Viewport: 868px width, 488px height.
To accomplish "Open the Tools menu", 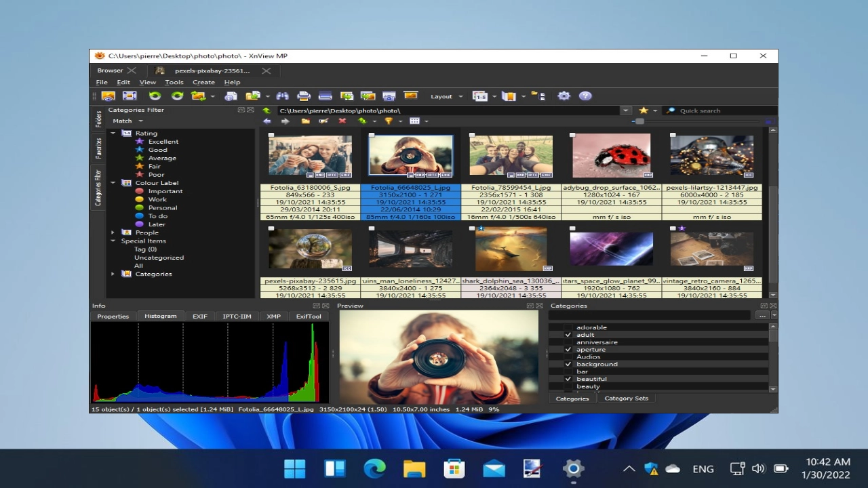I will 174,82.
